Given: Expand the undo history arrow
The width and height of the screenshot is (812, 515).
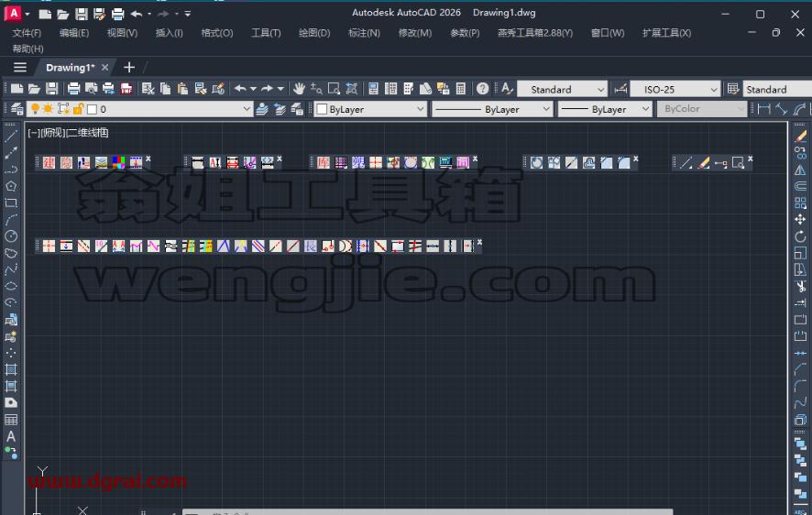Looking at the screenshot, I should (x=253, y=89).
